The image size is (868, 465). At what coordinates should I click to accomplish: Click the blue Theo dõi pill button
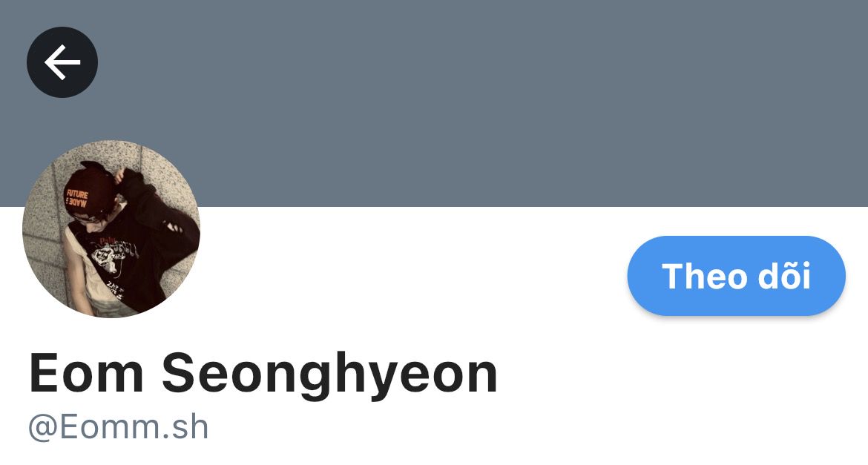736,276
